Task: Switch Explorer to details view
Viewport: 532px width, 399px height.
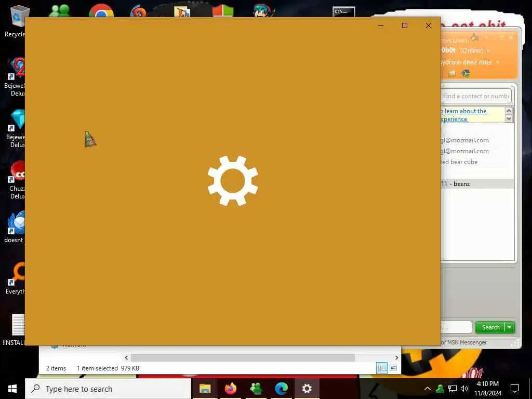Action: pos(382,368)
